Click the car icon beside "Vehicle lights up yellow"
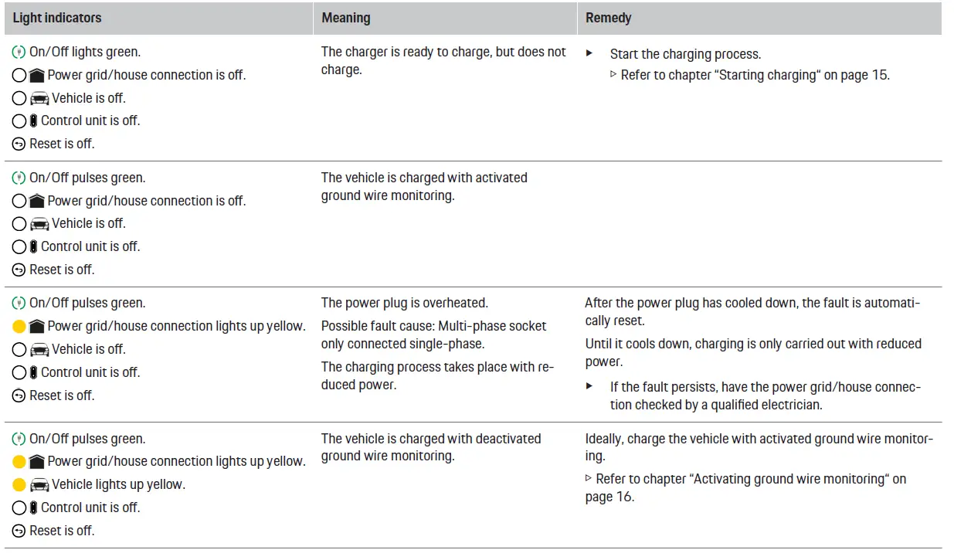 [x=39, y=485]
